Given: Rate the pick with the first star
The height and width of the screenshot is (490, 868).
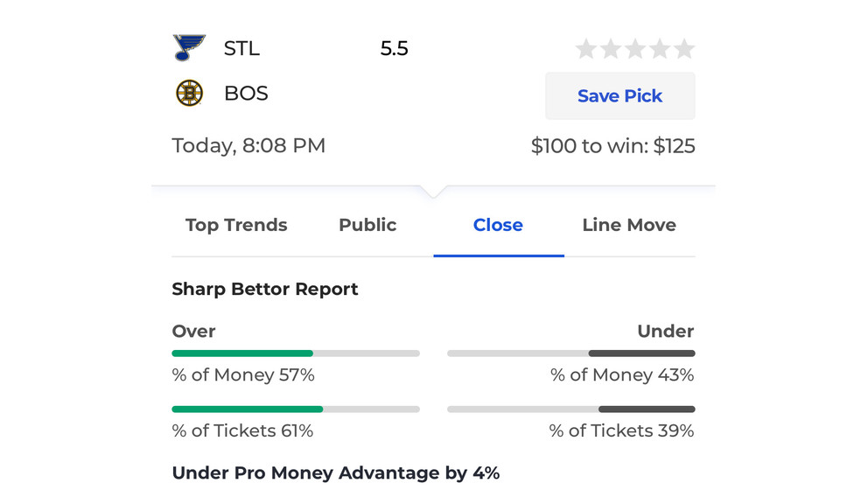Looking at the screenshot, I should (585, 49).
